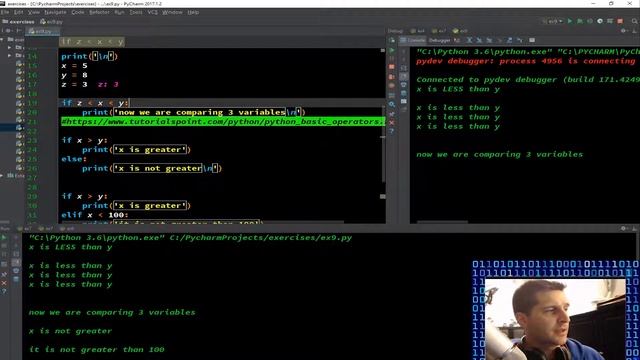Click the Evaluate Expression icon in debug toolbar
Image resolution: width=640 pixels, height=360 pixels.
tap(532, 40)
